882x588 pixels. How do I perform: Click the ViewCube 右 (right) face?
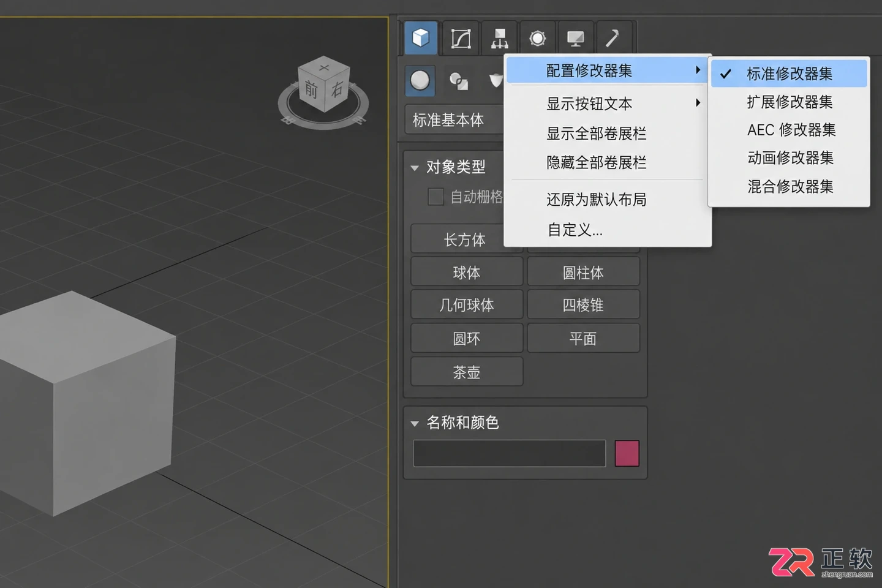pos(337,89)
